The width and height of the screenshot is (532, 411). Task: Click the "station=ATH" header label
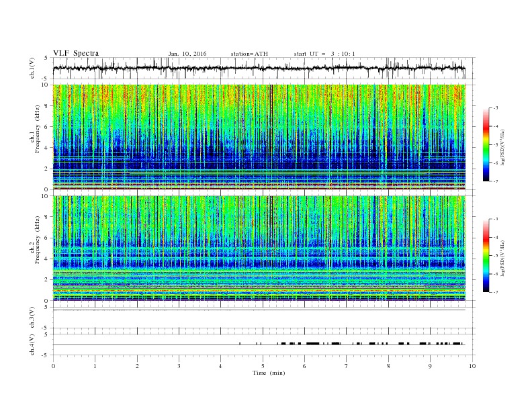tap(249, 54)
